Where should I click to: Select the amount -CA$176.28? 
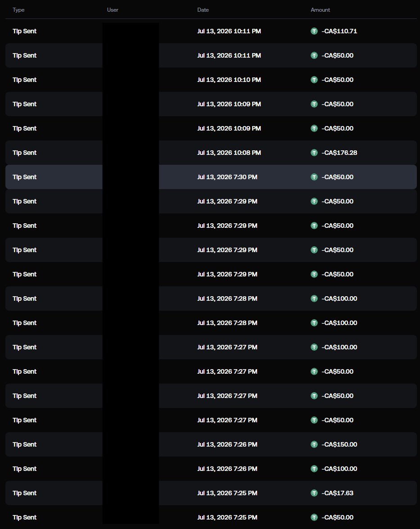click(339, 153)
